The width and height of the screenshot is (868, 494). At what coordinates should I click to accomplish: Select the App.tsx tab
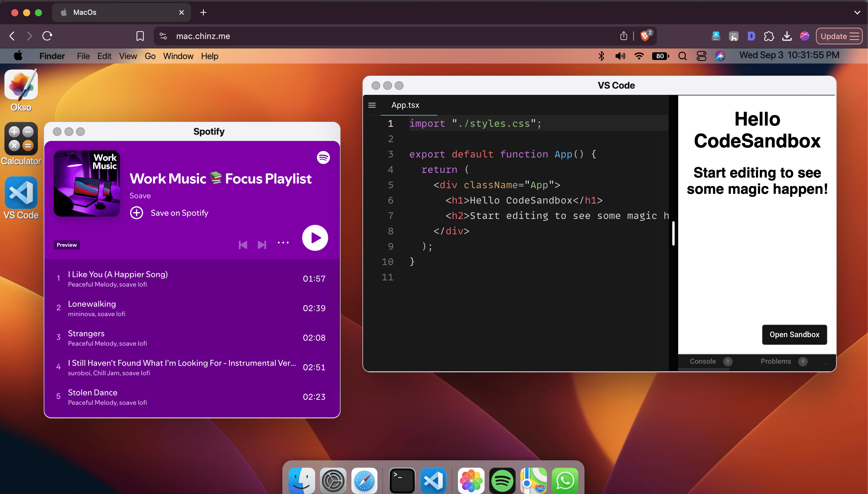405,105
